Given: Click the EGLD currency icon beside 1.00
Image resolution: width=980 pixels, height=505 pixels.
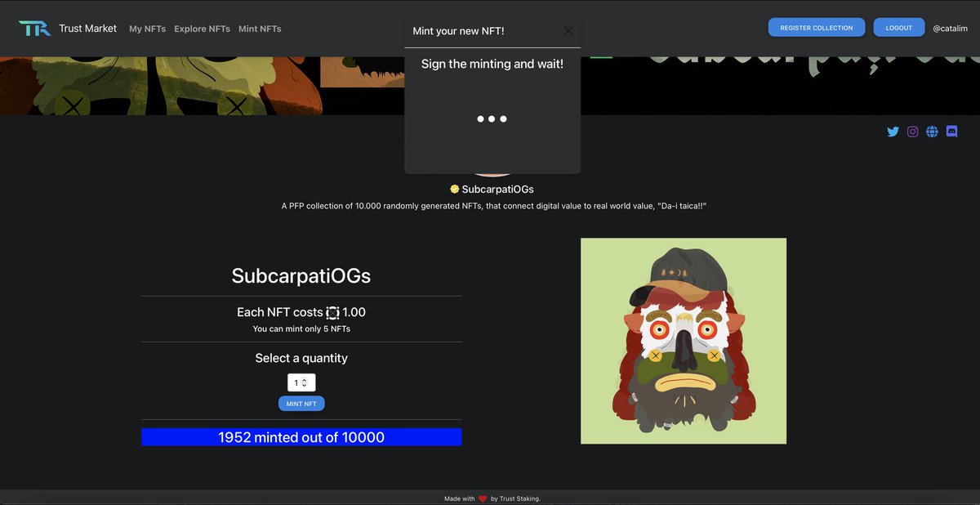Looking at the screenshot, I should 332,312.
